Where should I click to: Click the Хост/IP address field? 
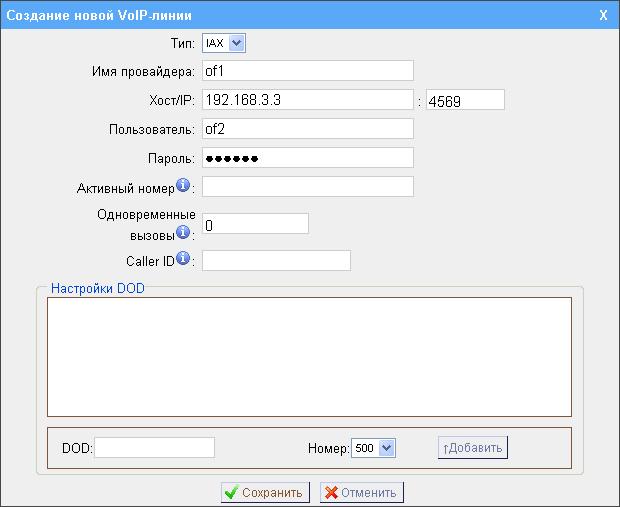(x=307, y=99)
